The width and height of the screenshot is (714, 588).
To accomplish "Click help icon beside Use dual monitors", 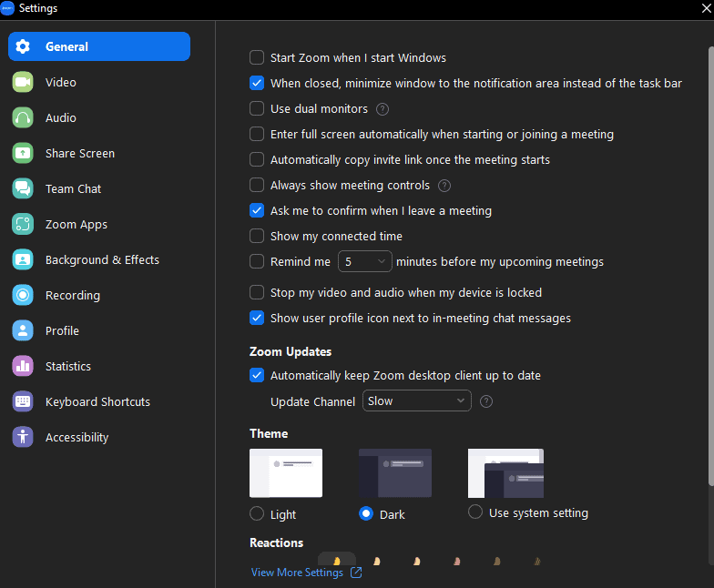I will click(382, 109).
